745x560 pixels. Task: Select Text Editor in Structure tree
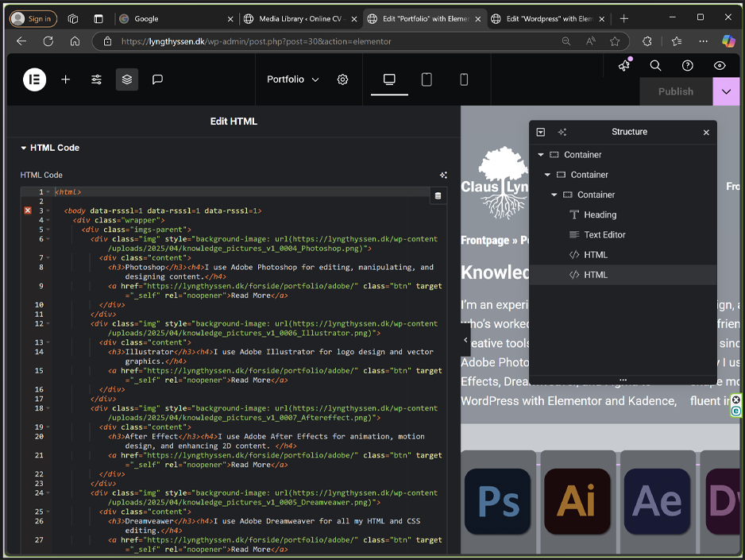tap(604, 234)
